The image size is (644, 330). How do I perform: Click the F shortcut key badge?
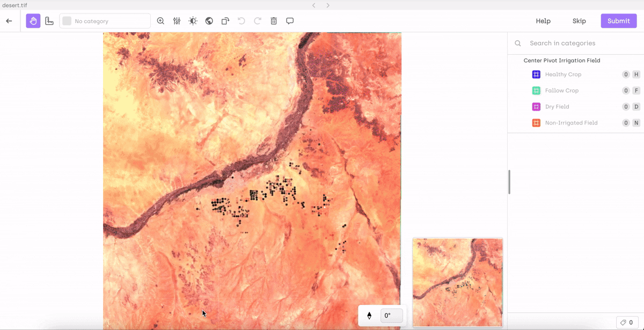(x=636, y=91)
